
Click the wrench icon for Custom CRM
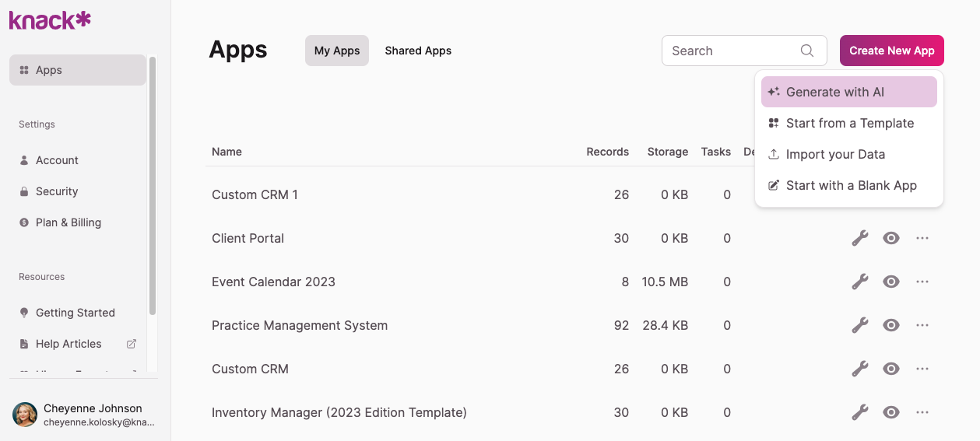click(x=859, y=369)
